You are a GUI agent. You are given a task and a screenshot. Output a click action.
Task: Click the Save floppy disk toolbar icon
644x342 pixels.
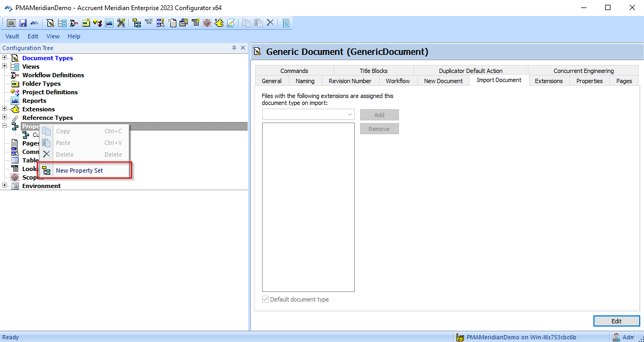click(x=23, y=23)
